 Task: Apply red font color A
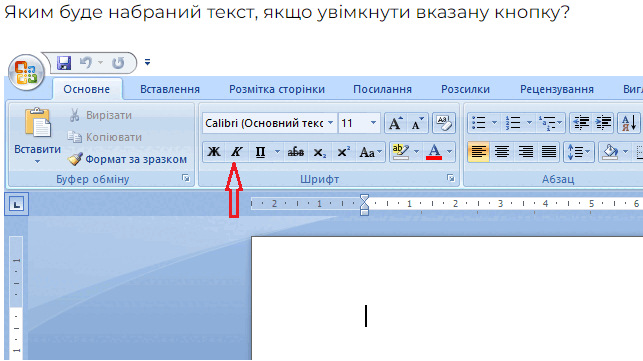click(x=434, y=152)
